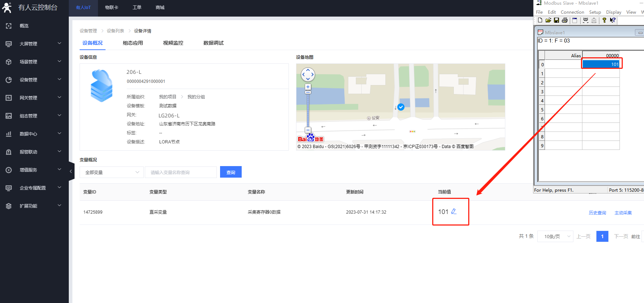This screenshot has width=644, height=303.
Task: Switch to the 组态应用 tab
Action: tap(133, 43)
